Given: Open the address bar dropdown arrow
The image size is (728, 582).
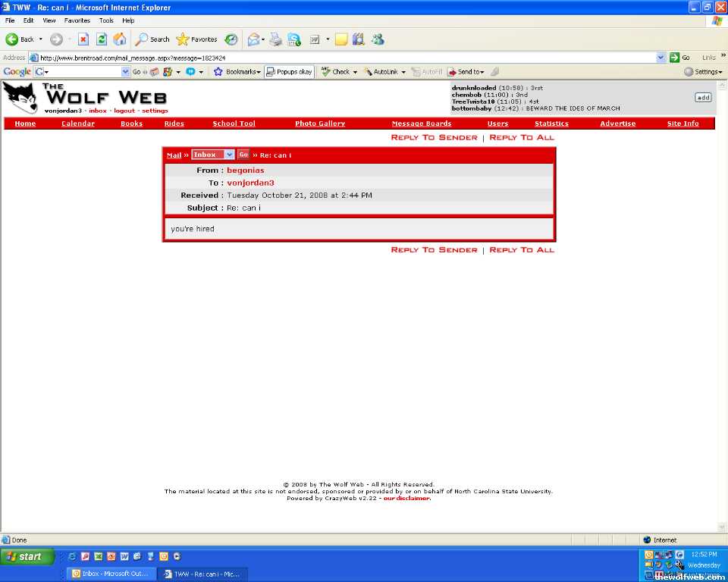Looking at the screenshot, I should pos(661,58).
